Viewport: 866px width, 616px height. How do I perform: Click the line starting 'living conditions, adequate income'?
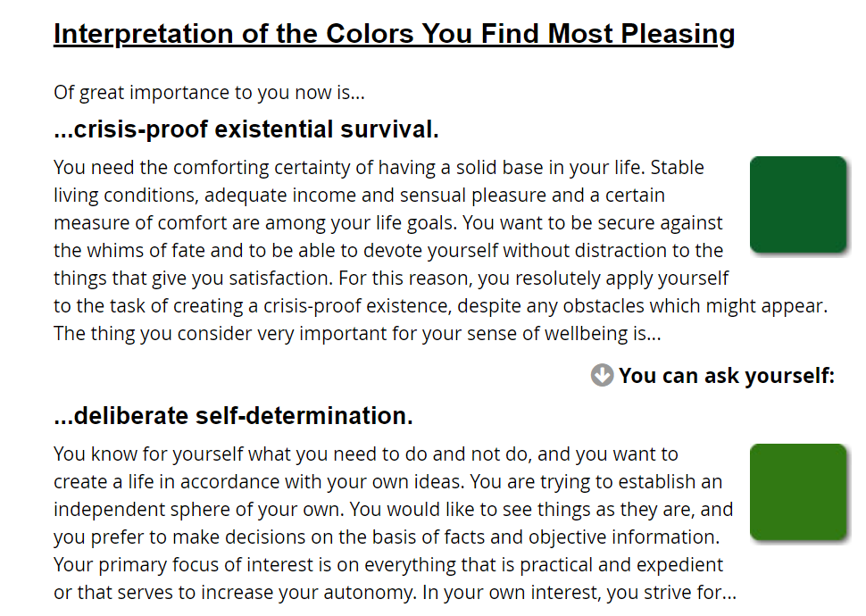[359, 195]
